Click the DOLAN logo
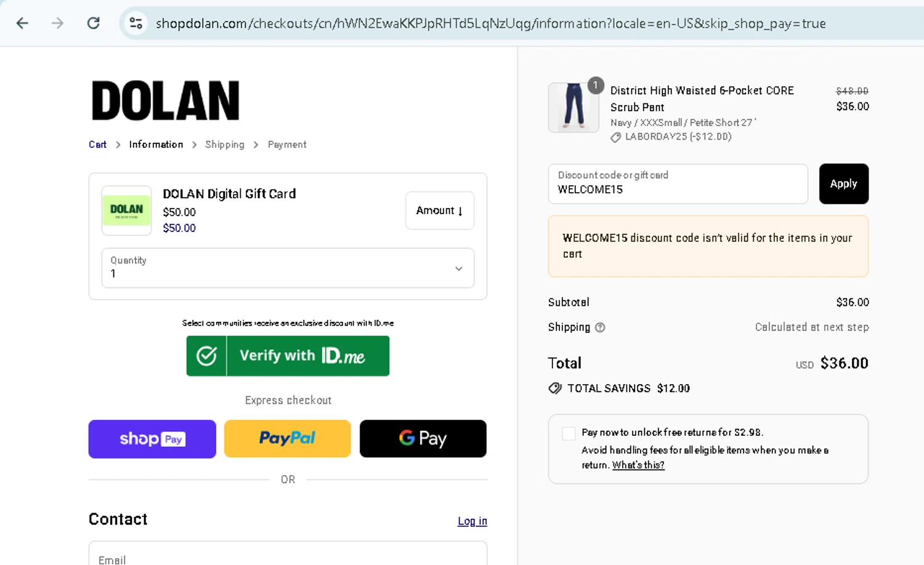924x565 pixels. pyautogui.click(x=165, y=101)
